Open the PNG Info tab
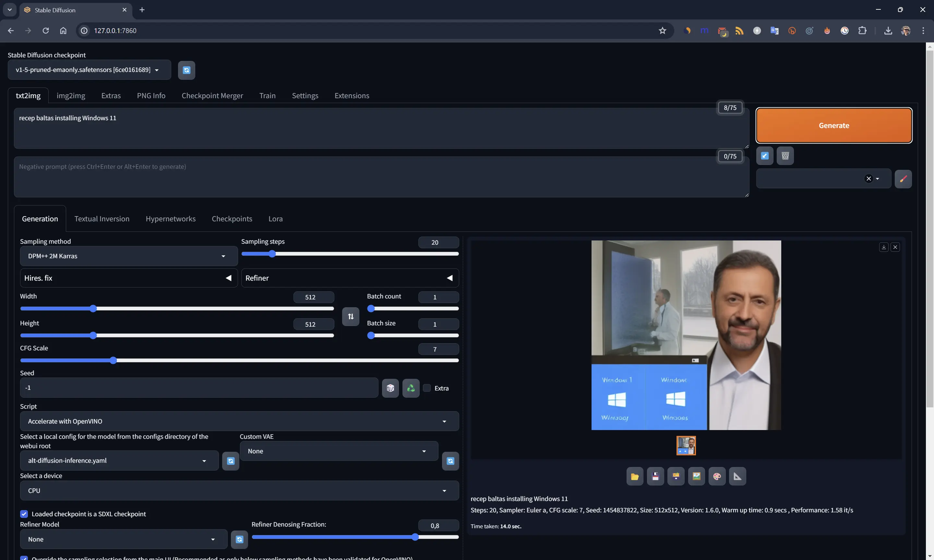The width and height of the screenshot is (934, 560). click(151, 96)
